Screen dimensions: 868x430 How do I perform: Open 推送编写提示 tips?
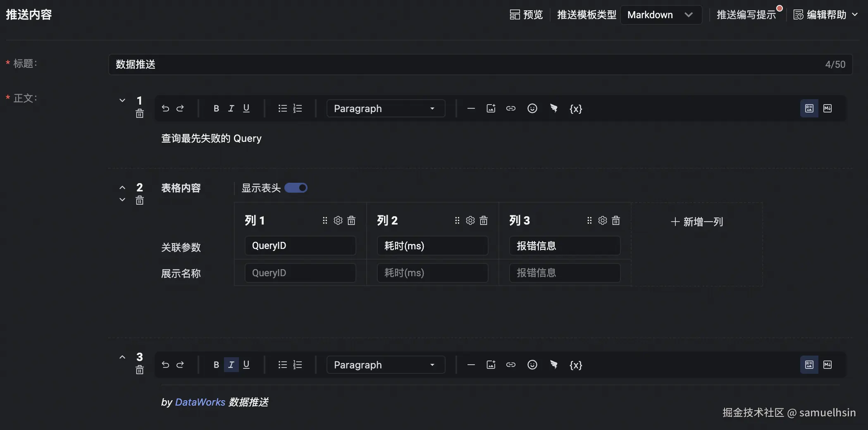pos(746,15)
